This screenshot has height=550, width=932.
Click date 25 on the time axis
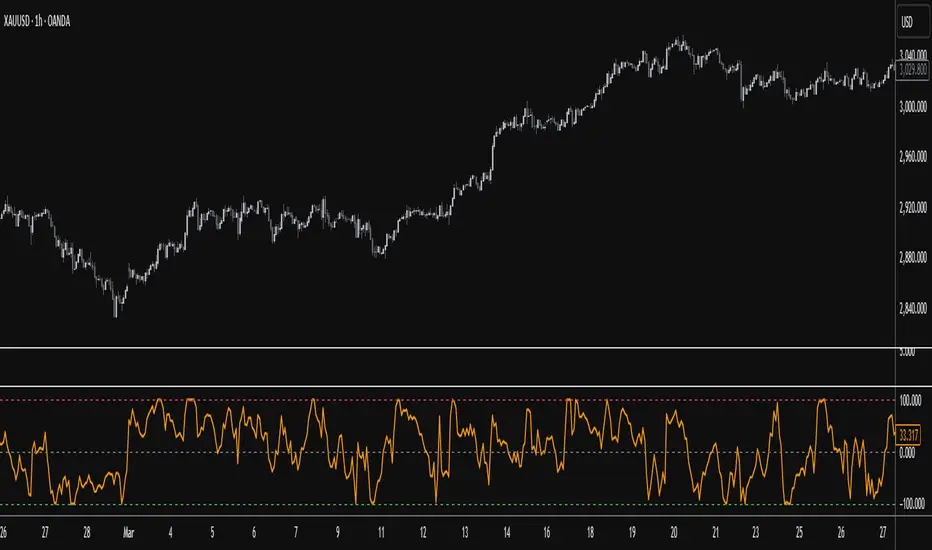(799, 533)
